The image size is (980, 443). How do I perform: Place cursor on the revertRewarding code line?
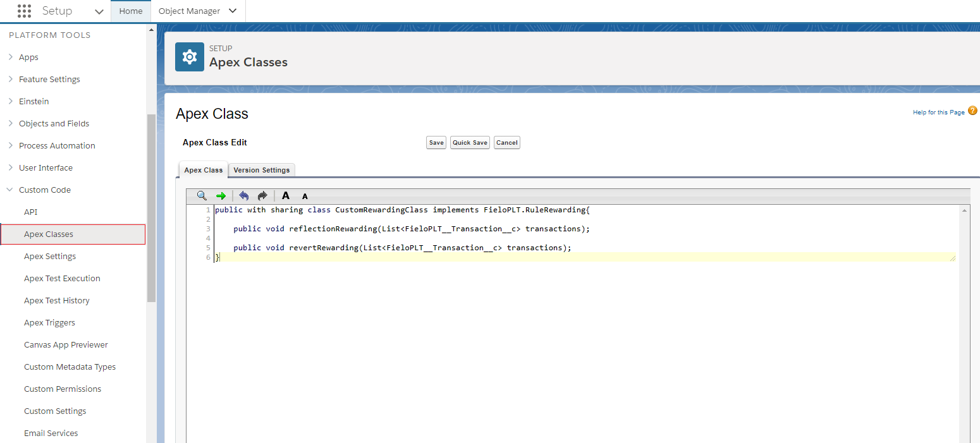402,248
